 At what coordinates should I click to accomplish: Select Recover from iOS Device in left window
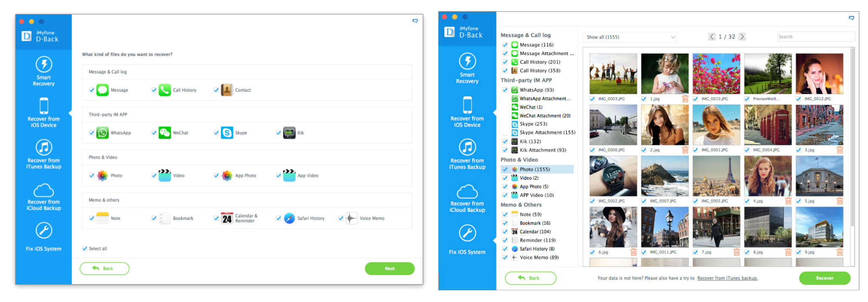click(x=43, y=112)
